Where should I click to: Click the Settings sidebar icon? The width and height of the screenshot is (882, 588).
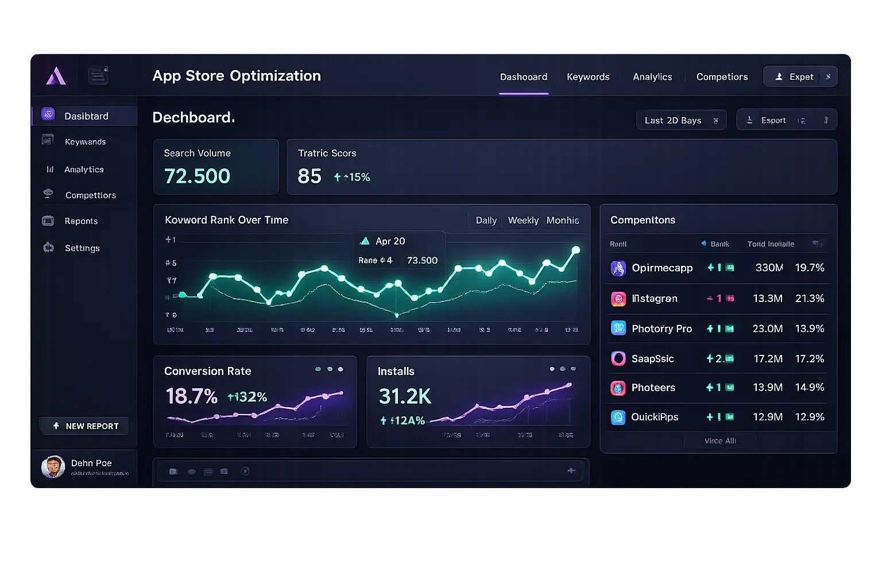[49, 247]
